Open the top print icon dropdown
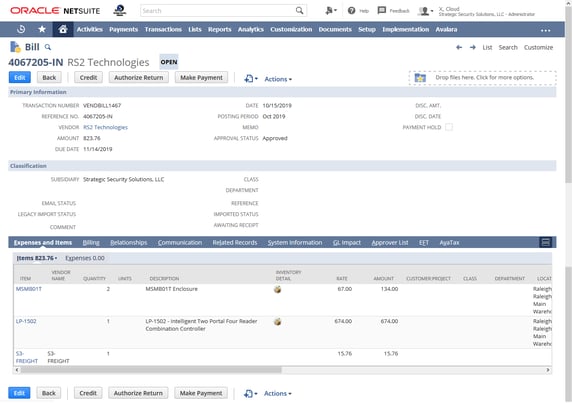The height and width of the screenshot is (415, 572). click(251, 78)
